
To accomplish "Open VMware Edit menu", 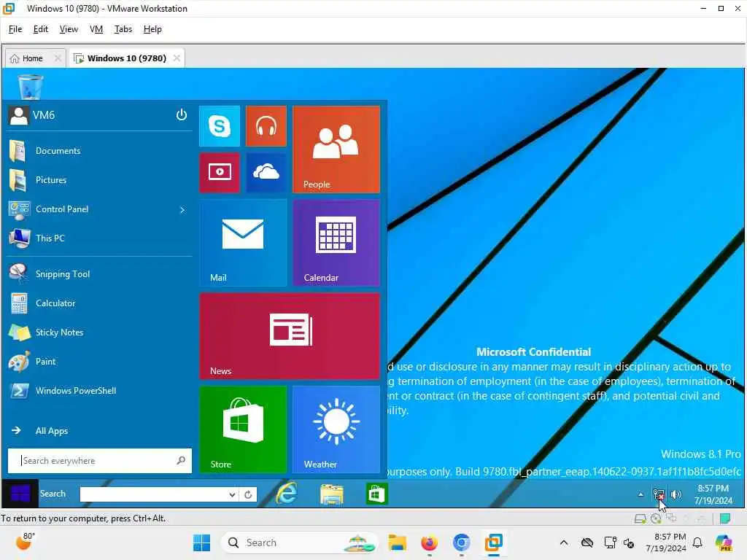I will point(41,29).
